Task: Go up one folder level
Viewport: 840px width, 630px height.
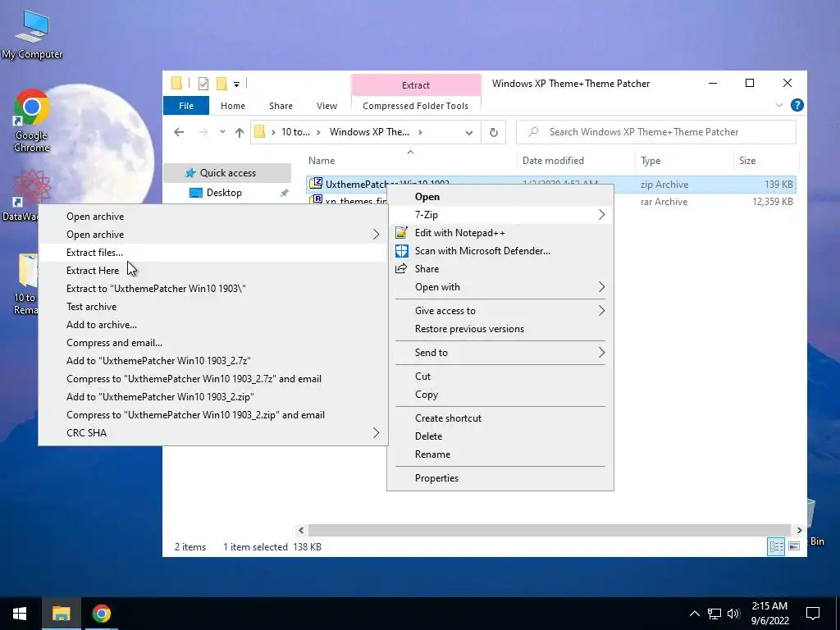Action: click(240, 132)
